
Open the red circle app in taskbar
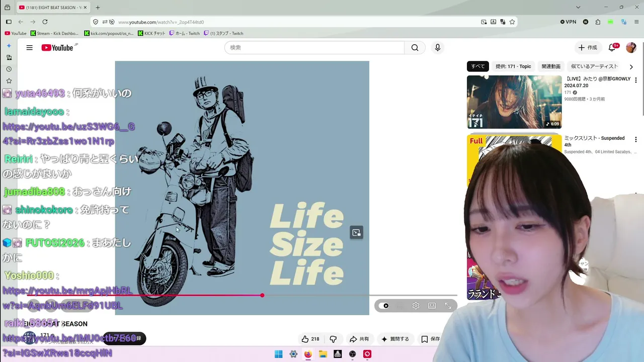point(367,354)
